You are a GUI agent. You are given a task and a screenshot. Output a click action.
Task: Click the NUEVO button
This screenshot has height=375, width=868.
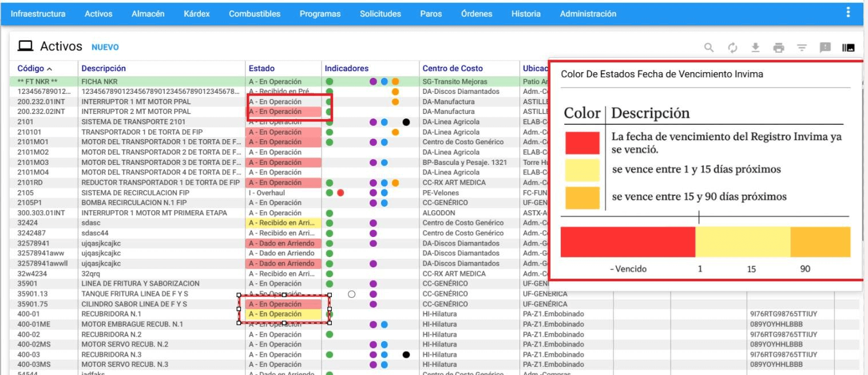coord(105,46)
